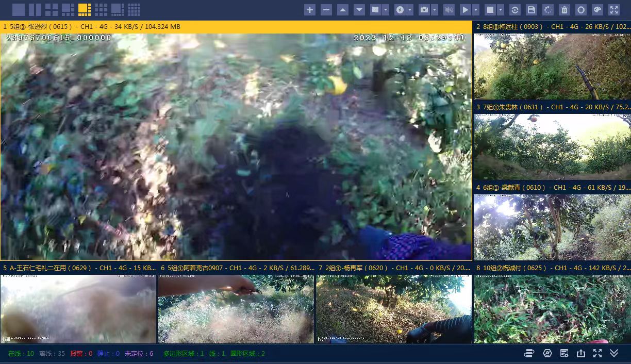631x364 pixels.
Task: Enter fullscreen from top toolbar
Action: (614, 10)
